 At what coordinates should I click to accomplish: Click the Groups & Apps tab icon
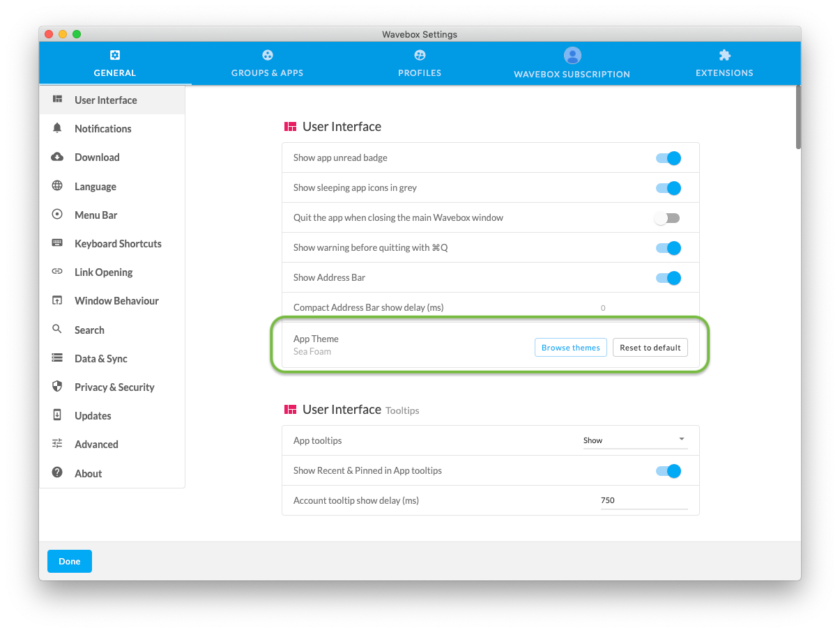point(268,55)
